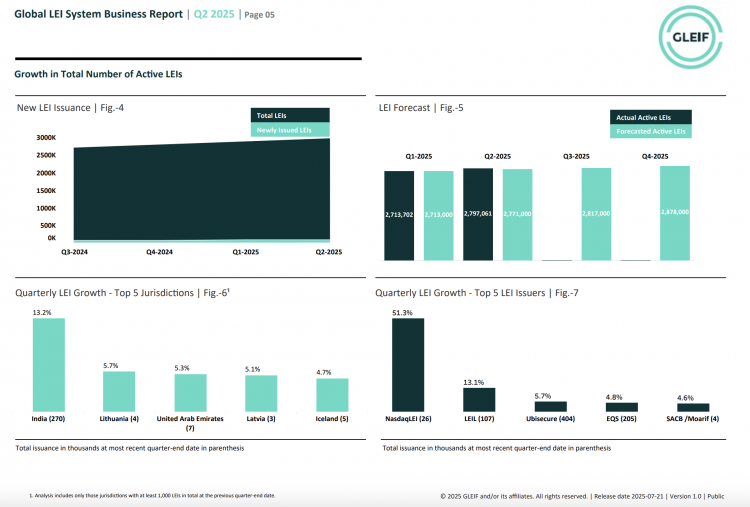Toggle the Total LEIs legend entry
Screen dimensions: 750x507
tap(289, 116)
